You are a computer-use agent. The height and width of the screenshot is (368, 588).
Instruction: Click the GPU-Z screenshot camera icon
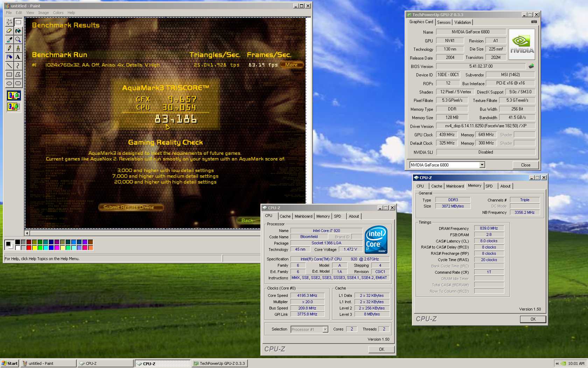point(534,22)
